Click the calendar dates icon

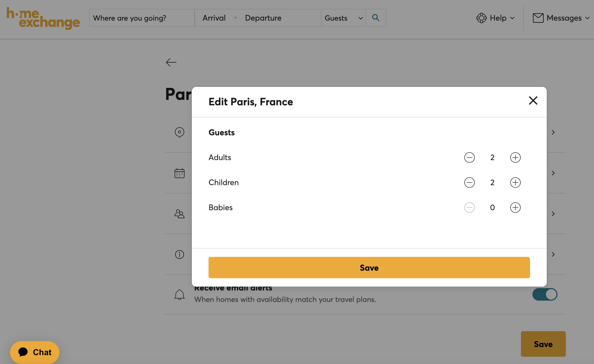(x=179, y=173)
